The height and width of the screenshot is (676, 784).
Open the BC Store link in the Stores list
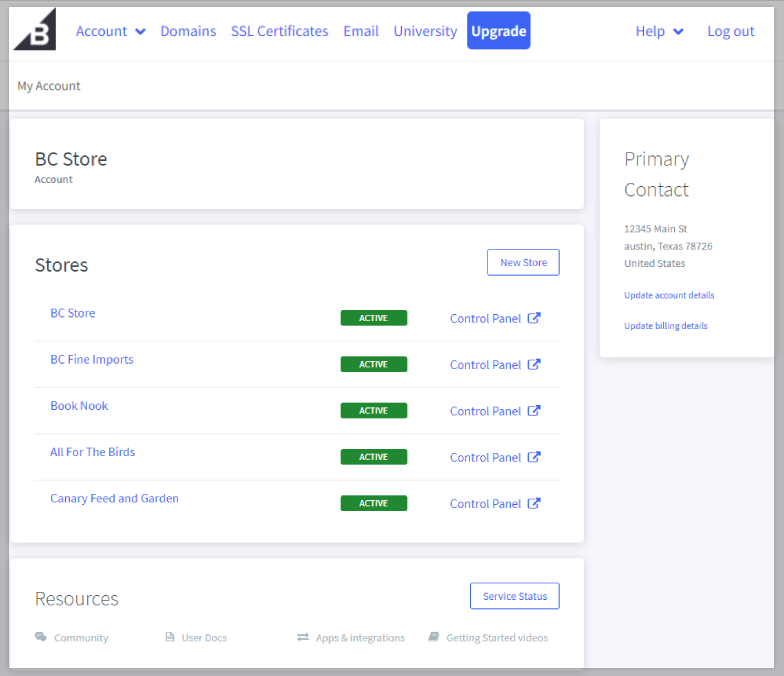(72, 313)
